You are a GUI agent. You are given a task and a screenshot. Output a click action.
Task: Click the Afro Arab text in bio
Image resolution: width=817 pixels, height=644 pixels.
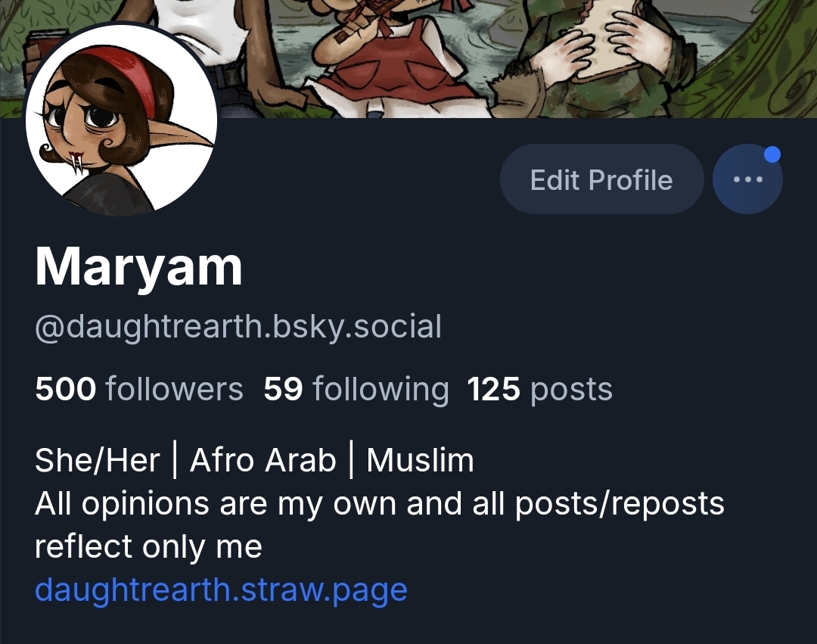point(263,461)
